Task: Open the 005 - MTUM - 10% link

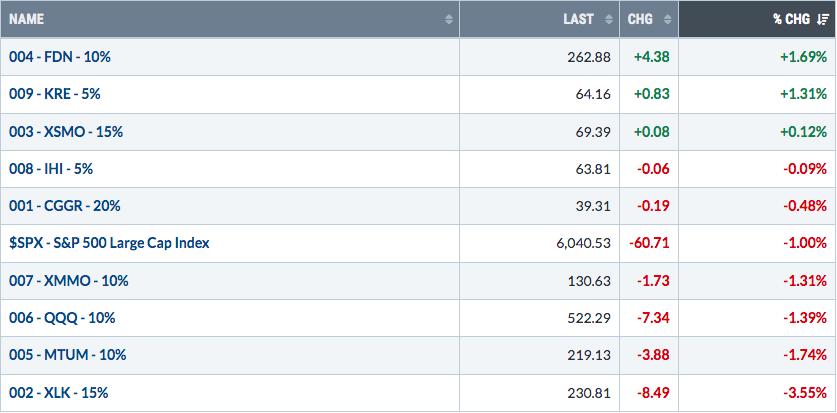Action: click(67, 355)
